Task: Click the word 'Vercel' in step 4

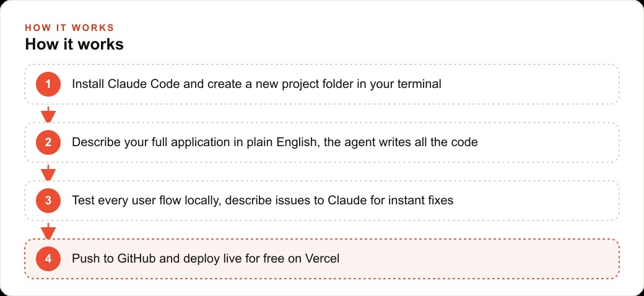Action: [323, 259]
